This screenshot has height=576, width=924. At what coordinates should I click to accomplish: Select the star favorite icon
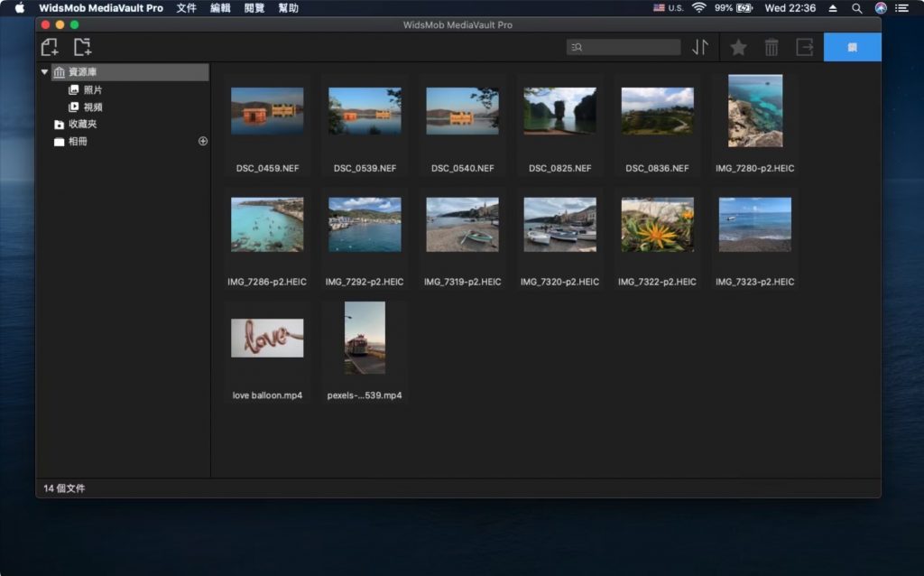pos(738,46)
